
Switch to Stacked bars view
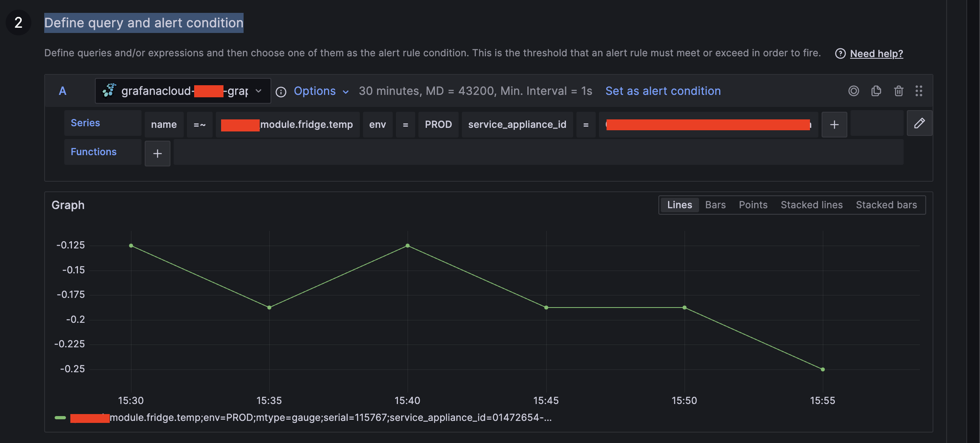coord(886,205)
